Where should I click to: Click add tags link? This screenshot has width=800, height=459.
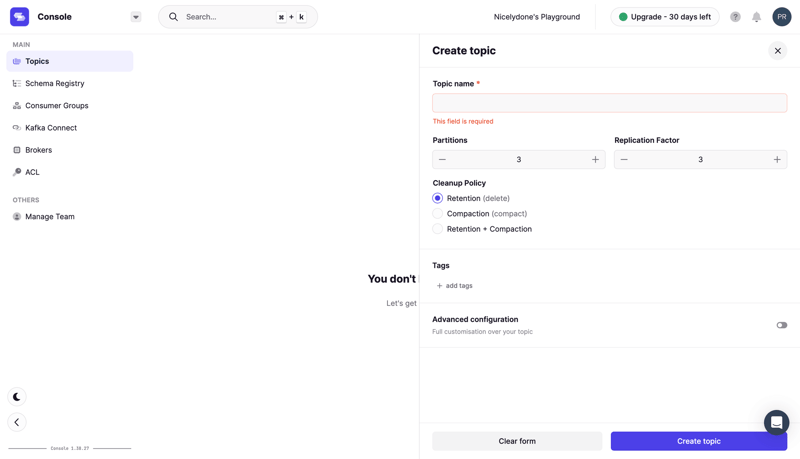pos(455,286)
